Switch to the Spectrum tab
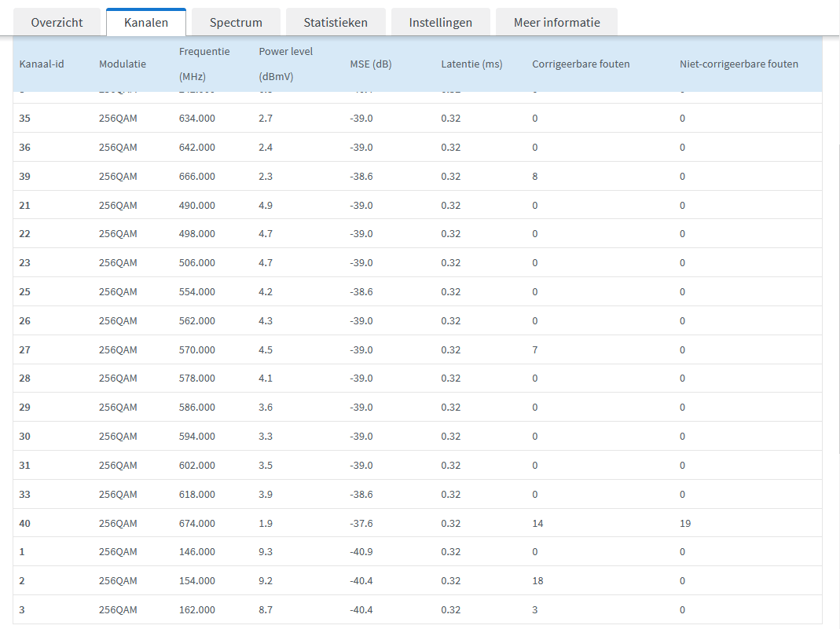Viewport: 840px width, 629px height. click(x=236, y=22)
